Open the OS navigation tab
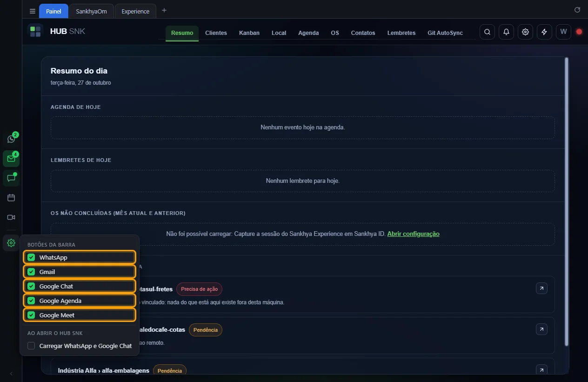The image size is (588, 382). 335,33
